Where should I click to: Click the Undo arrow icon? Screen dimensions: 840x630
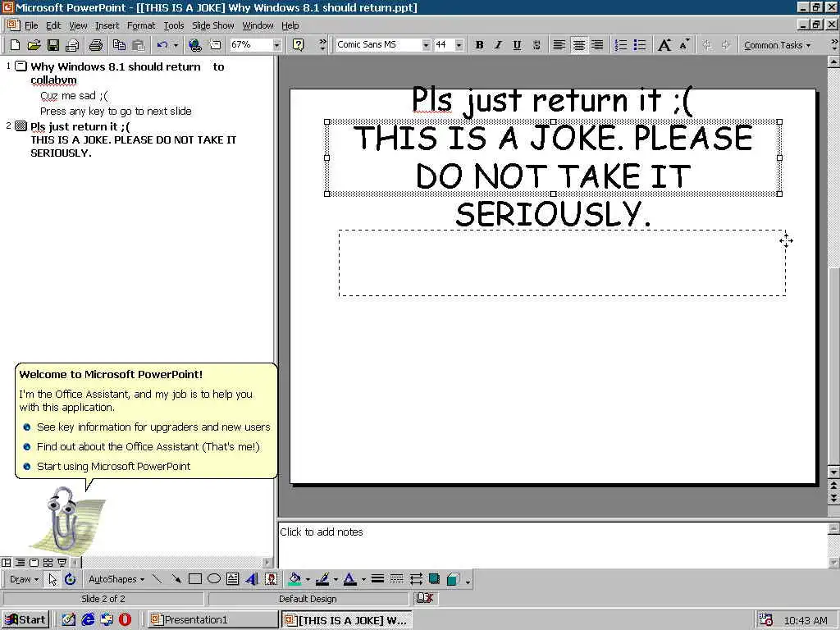click(162, 45)
